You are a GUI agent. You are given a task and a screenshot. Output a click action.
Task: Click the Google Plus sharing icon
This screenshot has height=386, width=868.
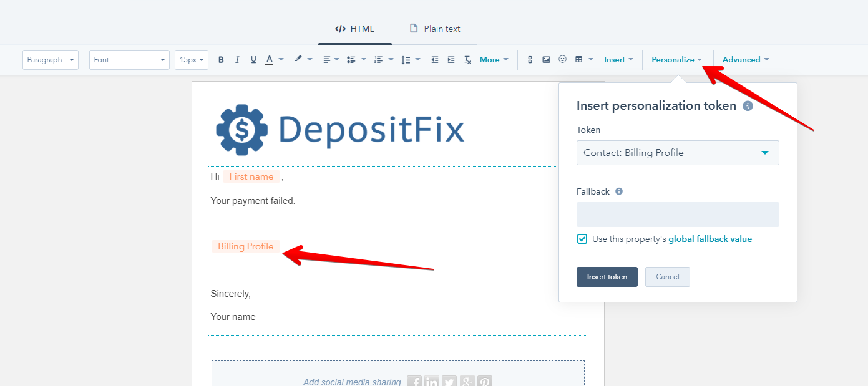[467, 380]
